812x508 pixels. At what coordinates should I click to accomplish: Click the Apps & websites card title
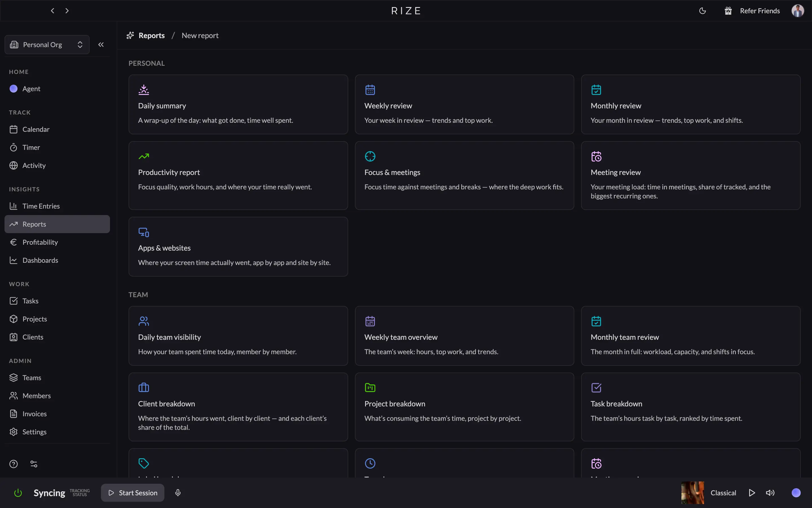click(x=164, y=248)
